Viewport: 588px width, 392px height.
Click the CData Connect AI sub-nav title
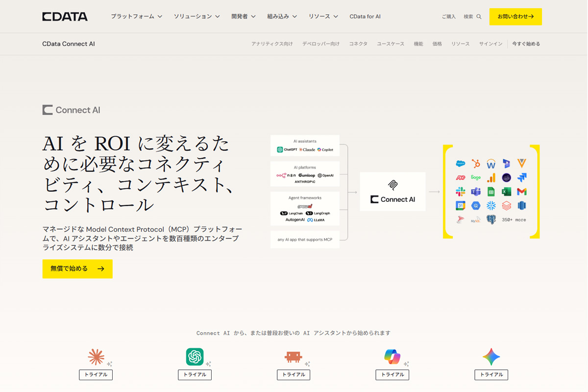(69, 44)
